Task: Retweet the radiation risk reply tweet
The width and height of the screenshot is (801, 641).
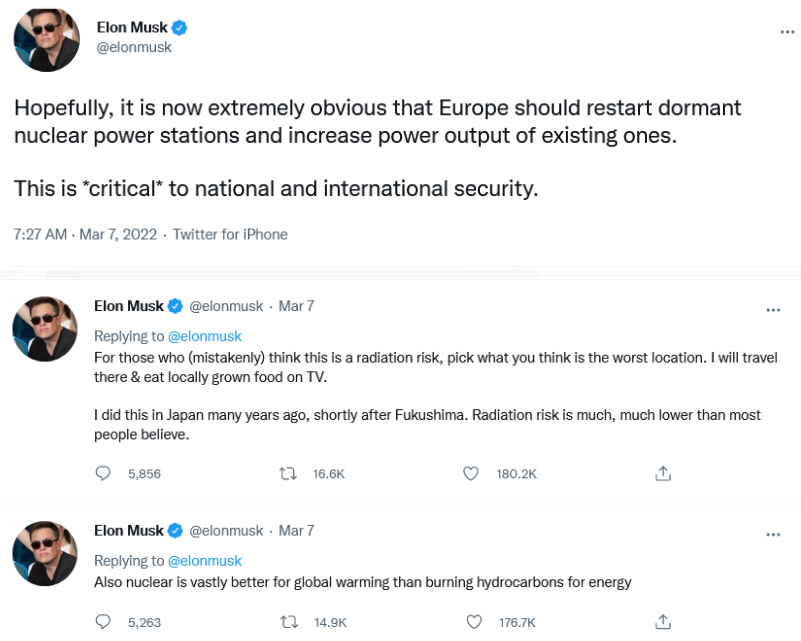Action: click(x=289, y=473)
